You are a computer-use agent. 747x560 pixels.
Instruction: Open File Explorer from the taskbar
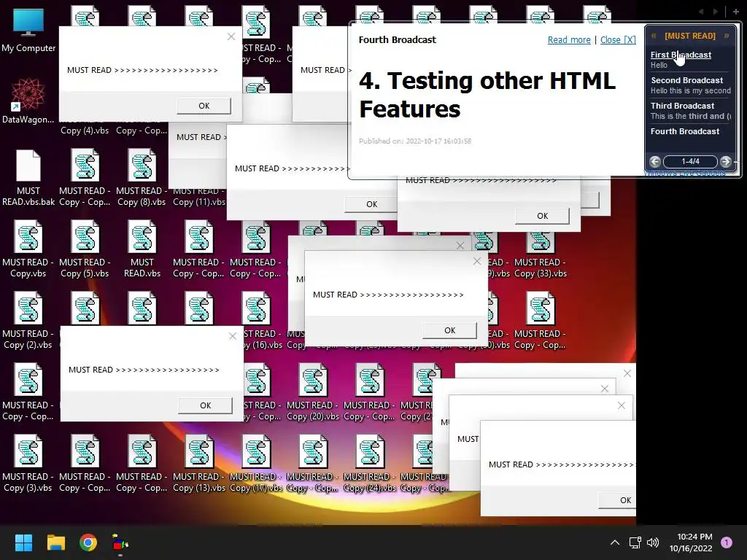[x=55, y=542]
